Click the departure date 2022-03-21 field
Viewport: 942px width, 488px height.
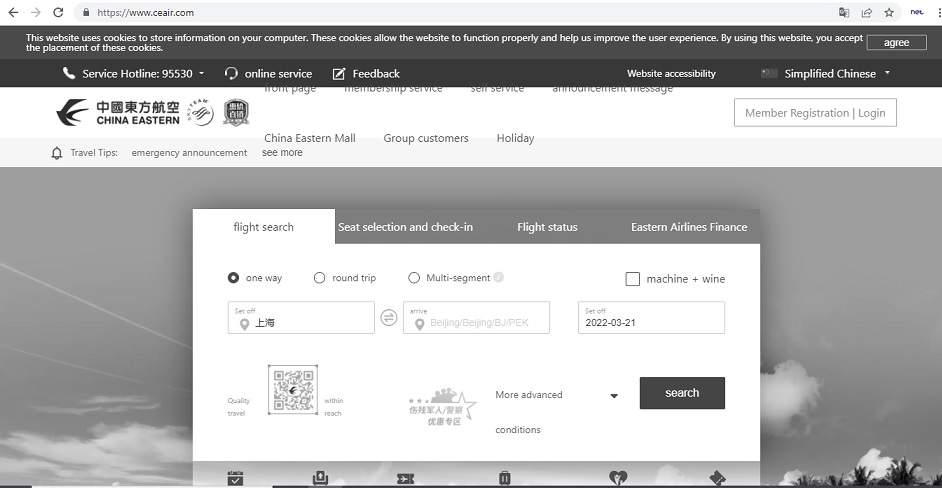pos(651,317)
